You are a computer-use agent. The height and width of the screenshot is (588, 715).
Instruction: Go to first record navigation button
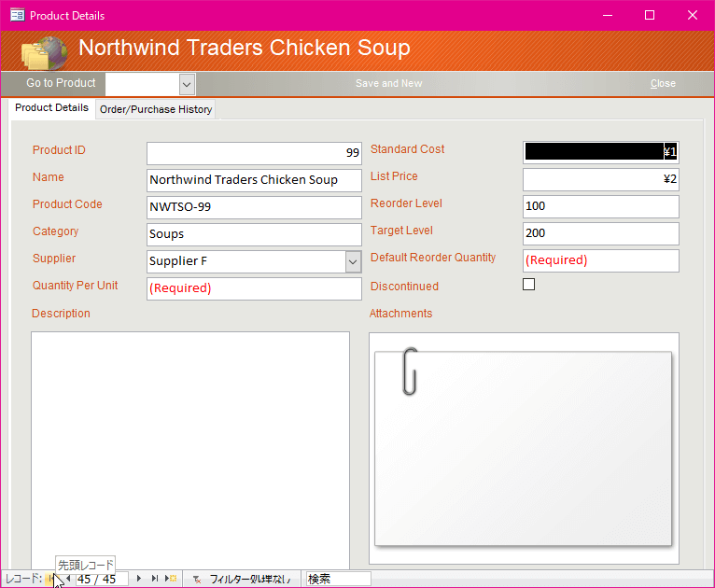(x=49, y=579)
